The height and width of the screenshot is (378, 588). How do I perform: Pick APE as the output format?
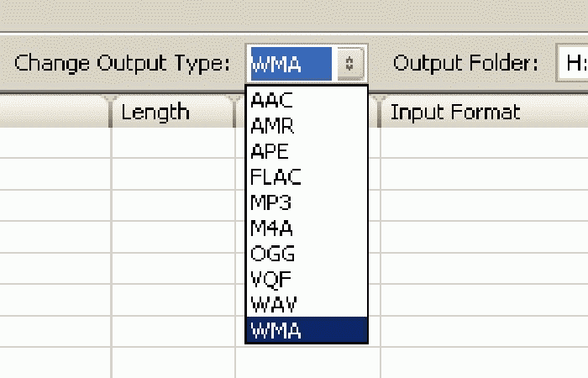click(306, 151)
